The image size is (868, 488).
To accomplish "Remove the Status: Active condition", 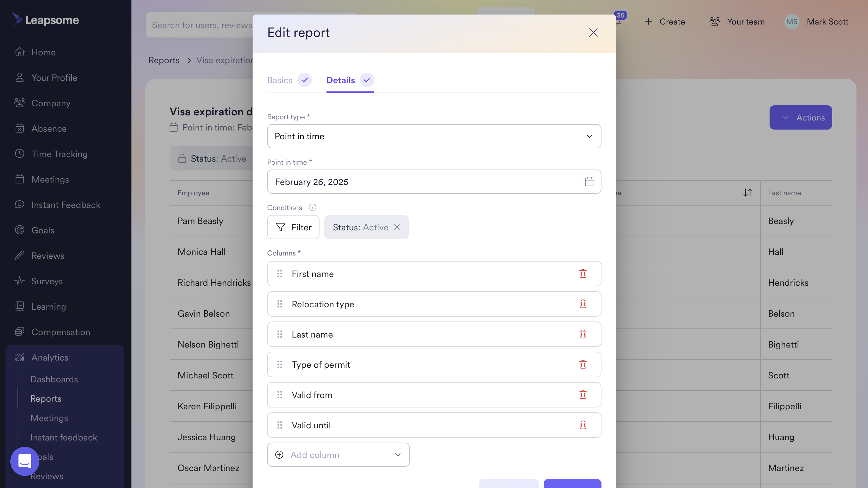I will coord(397,227).
